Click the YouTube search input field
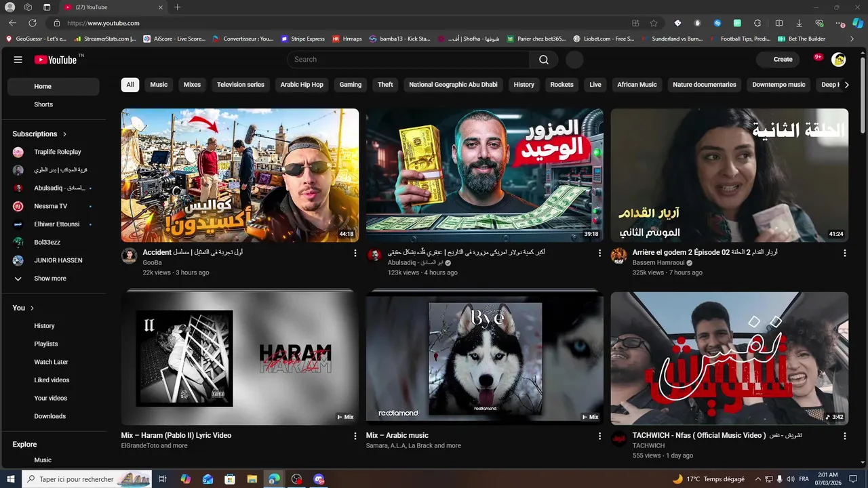Viewport: 868px width, 488px height. [x=408, y=60]
